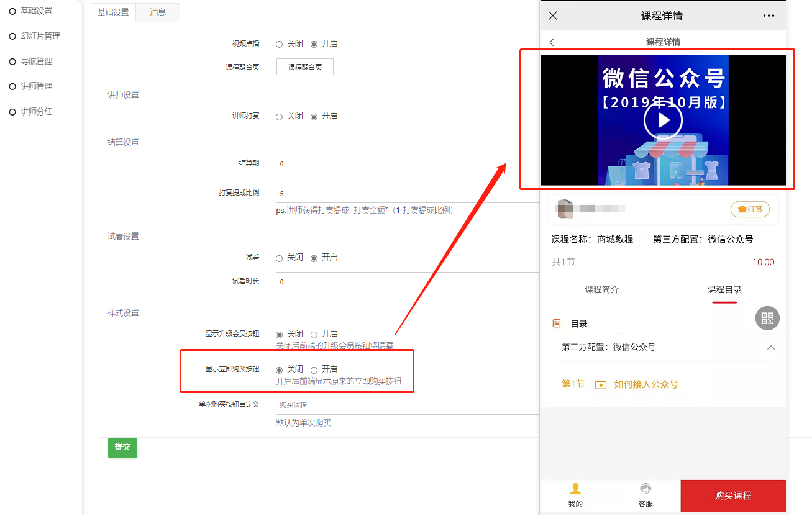Go back using the left chevron

(x=552, y=42)
